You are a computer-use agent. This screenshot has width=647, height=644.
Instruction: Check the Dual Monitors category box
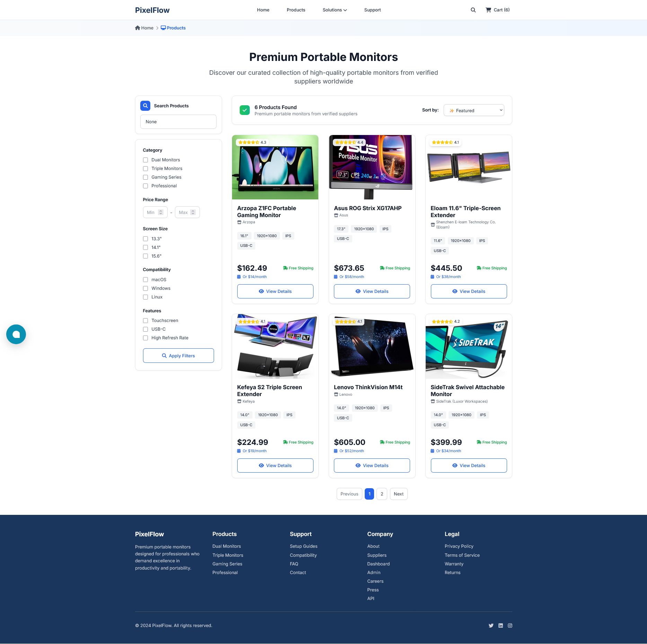(x=145, y=160)
